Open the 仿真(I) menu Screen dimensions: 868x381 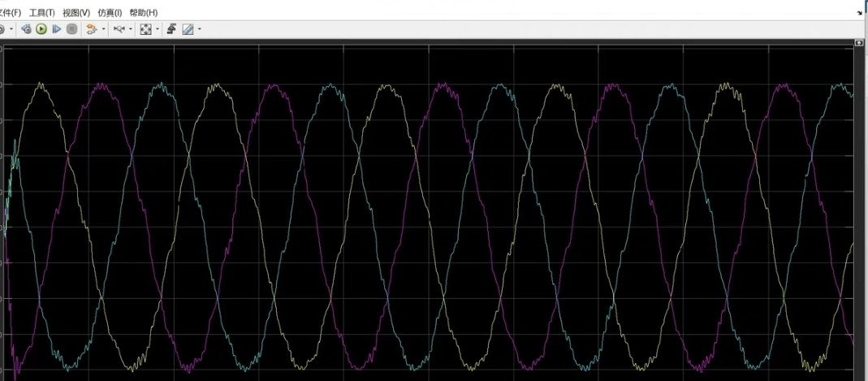click(110, 13)
